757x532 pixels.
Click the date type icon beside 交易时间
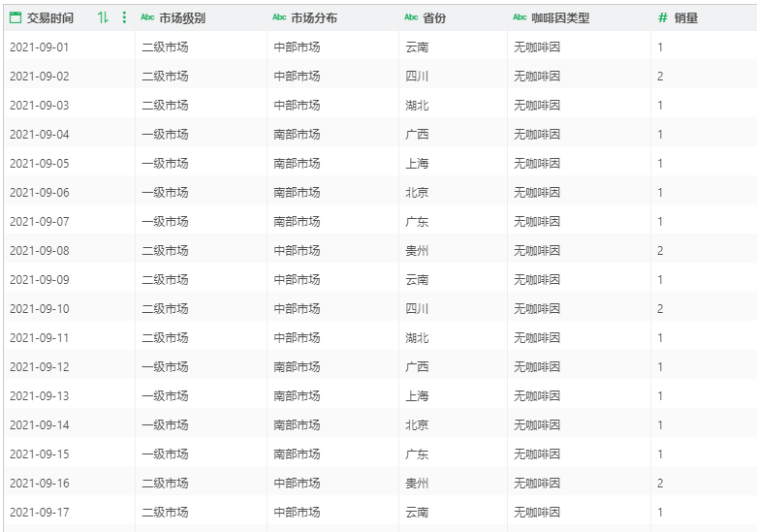click(15, 17)
